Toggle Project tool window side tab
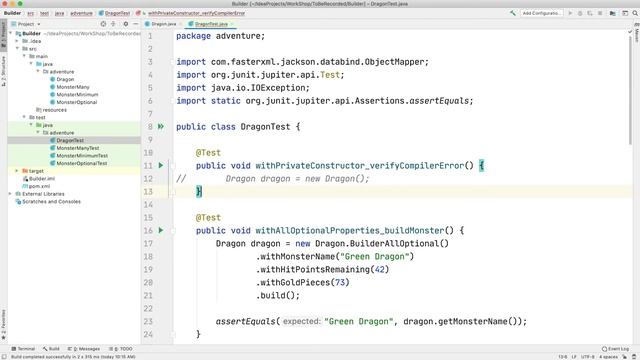Screen dimensions: 640x360 coord(4,36)
